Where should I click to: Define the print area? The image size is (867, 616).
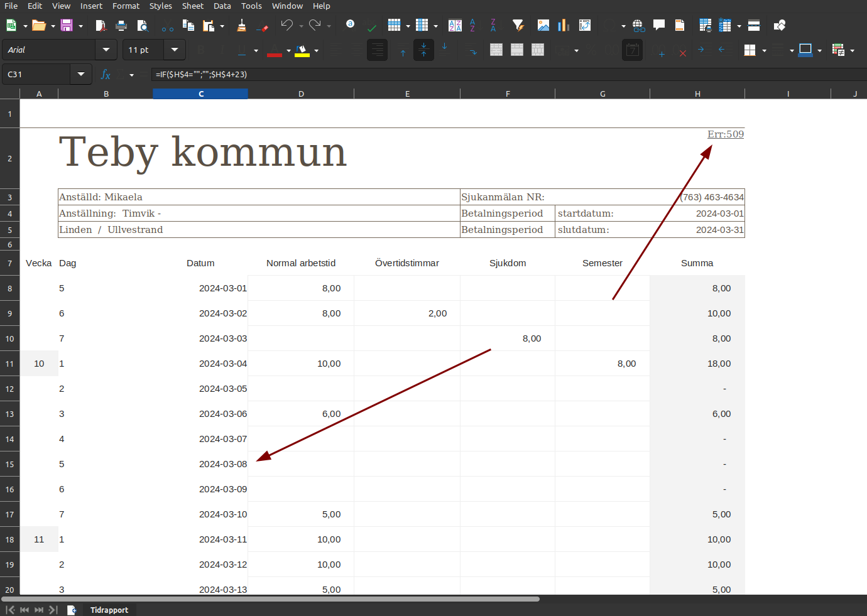(x=706, y=25)
